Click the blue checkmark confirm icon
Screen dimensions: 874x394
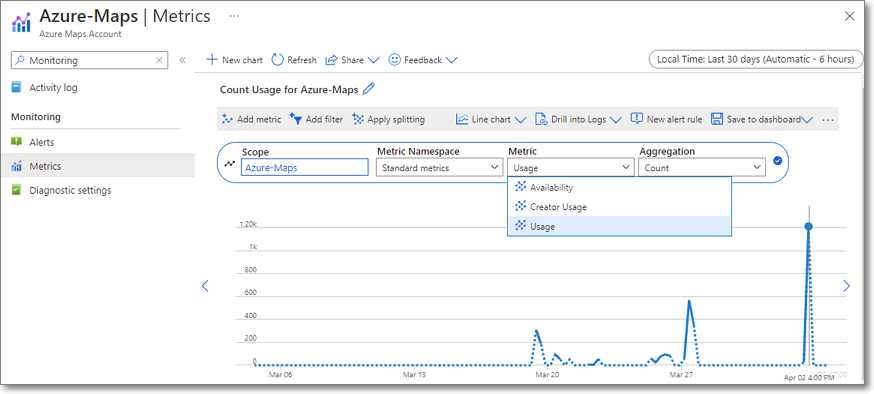(x=778, y=161)
